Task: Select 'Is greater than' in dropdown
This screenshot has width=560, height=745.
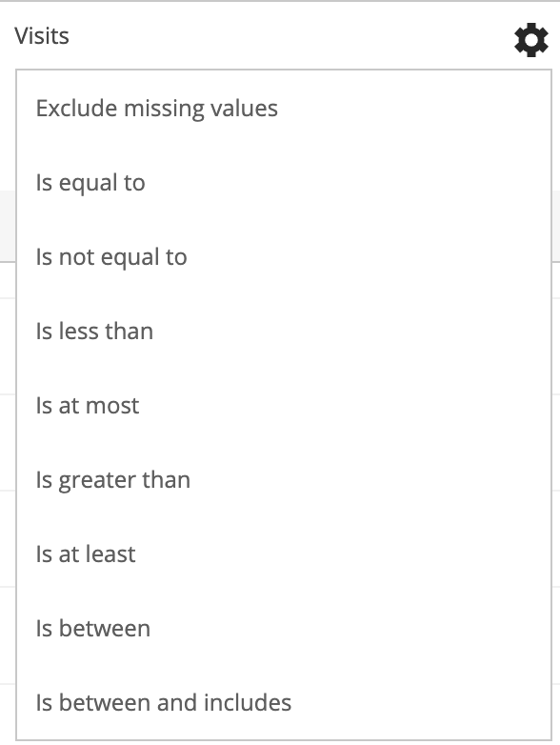Action: point(284,480)
